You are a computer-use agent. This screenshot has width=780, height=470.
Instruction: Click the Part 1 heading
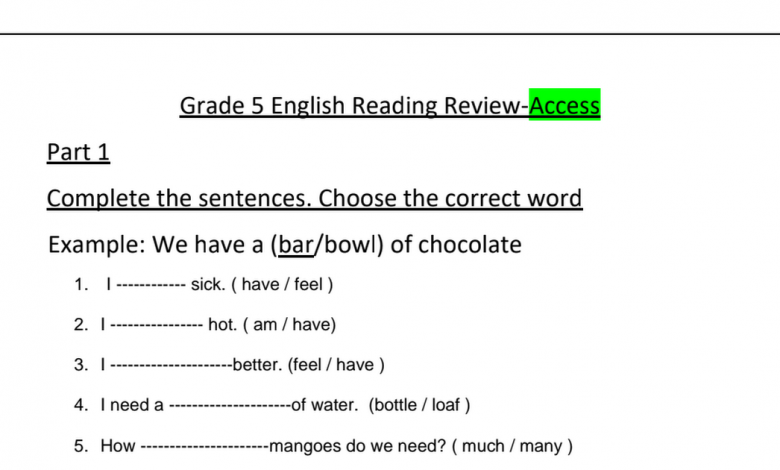pyautogui.click(x=78, y=152)
